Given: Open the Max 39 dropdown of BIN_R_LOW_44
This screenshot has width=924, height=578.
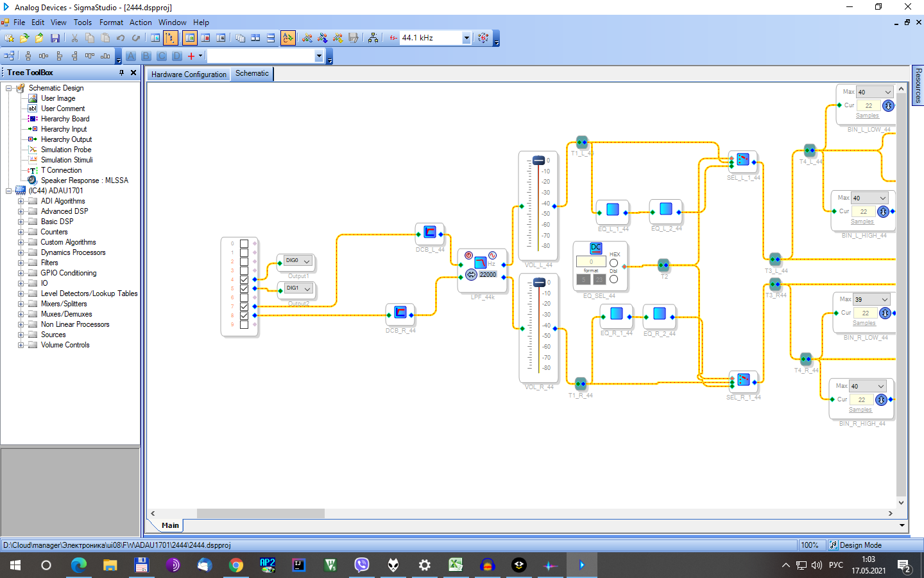Looking at the screenshot, I should 884,299.
